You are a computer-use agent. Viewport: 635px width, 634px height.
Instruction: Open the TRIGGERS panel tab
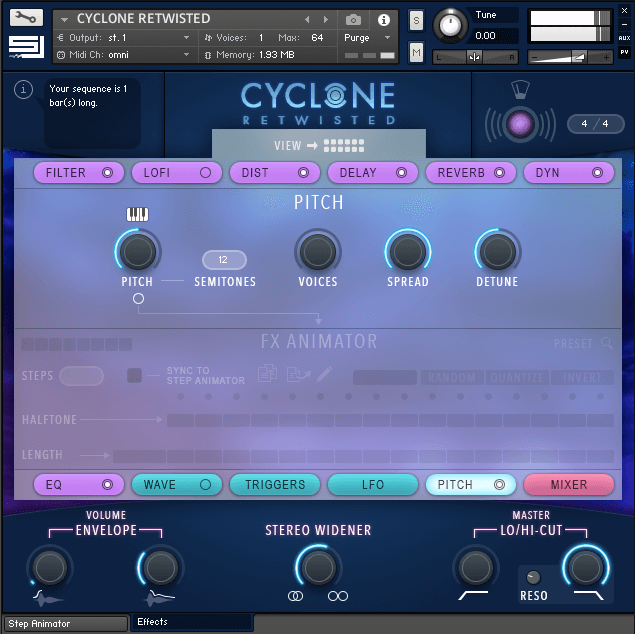275,485
